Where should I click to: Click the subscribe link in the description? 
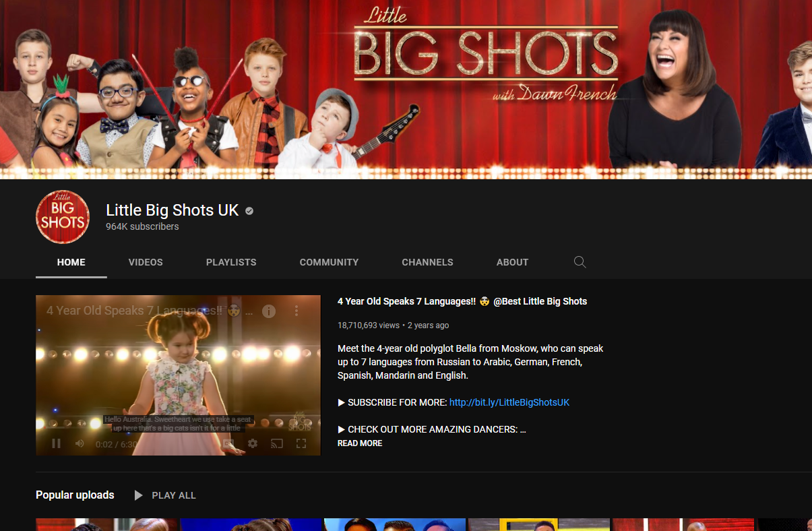510,402
